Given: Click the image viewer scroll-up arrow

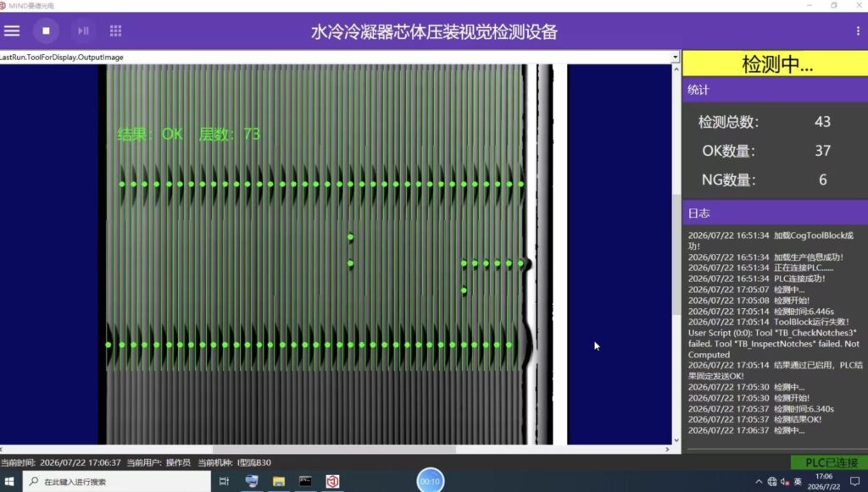Looking at the screenshot, I should (x=676, y=69).
